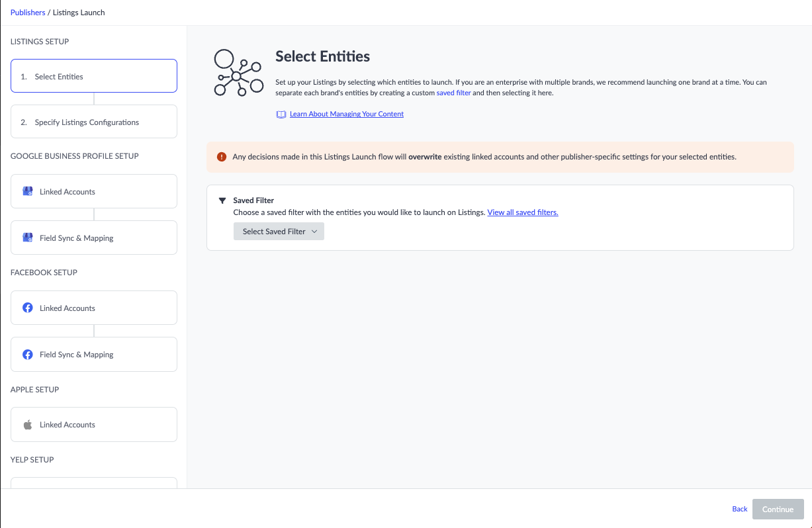Click the Google Business Profile Linked Accounts icon
This screenshot has height=528, width=812.
28,191
